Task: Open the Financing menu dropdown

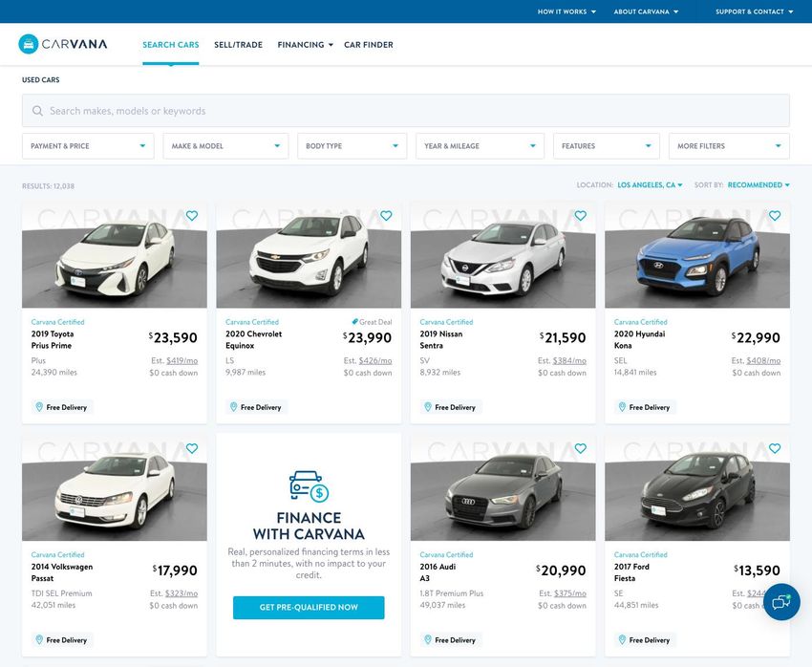Action: pyautogui.click(x=305, y=45)
